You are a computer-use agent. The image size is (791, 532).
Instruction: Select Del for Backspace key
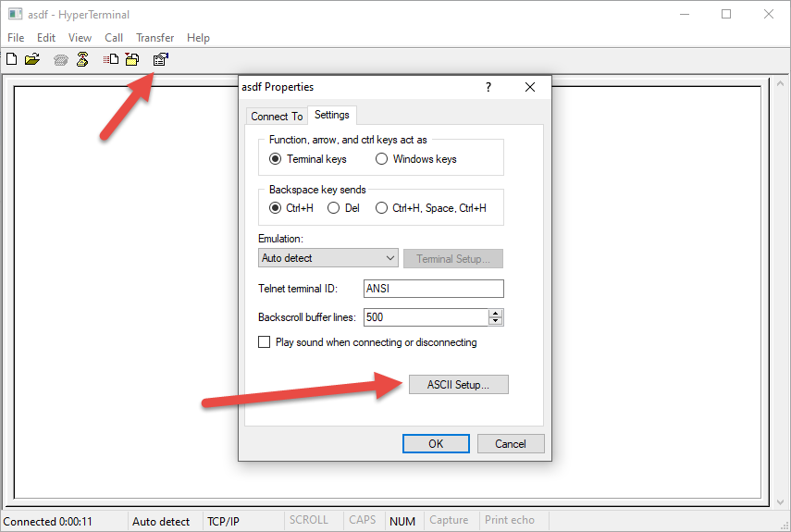pyautogui.click(x=333, y=208)
